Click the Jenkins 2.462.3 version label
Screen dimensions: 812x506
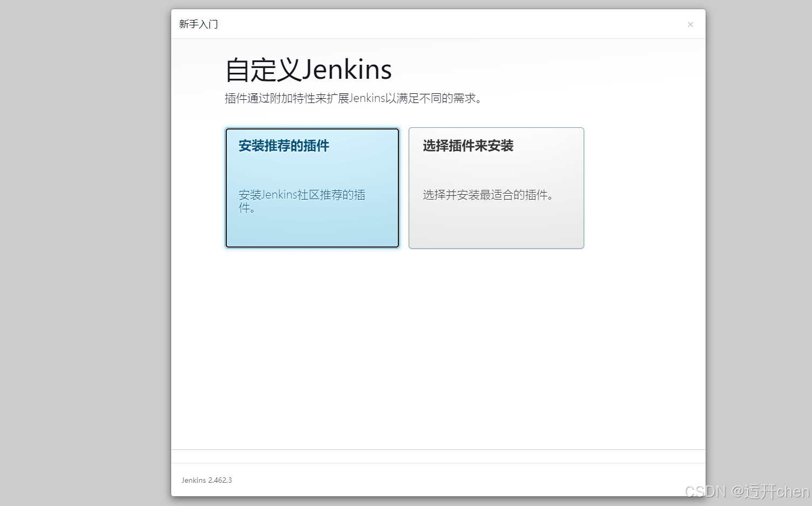tap(206, 480)
